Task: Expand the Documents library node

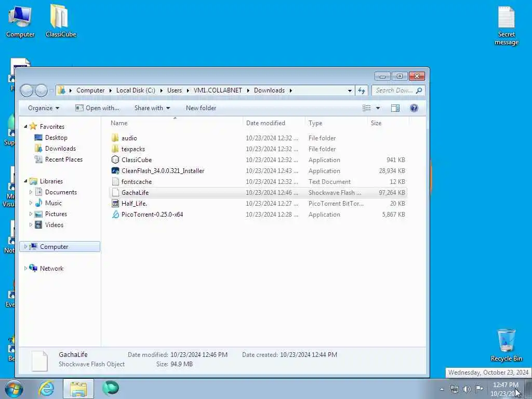Action: tap(31, 192)
